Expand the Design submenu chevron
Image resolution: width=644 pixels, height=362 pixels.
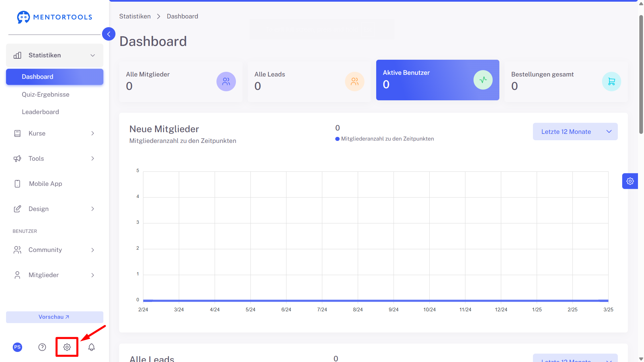tap(93, 209)
